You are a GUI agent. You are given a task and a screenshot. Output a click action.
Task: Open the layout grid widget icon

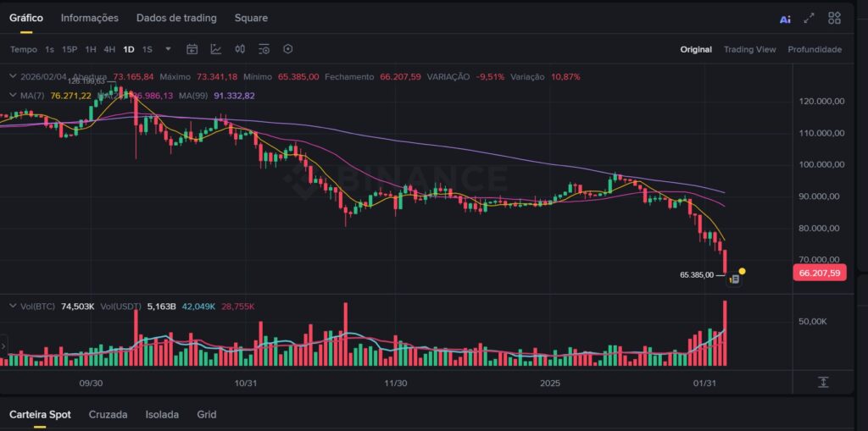tap(834, 18)
